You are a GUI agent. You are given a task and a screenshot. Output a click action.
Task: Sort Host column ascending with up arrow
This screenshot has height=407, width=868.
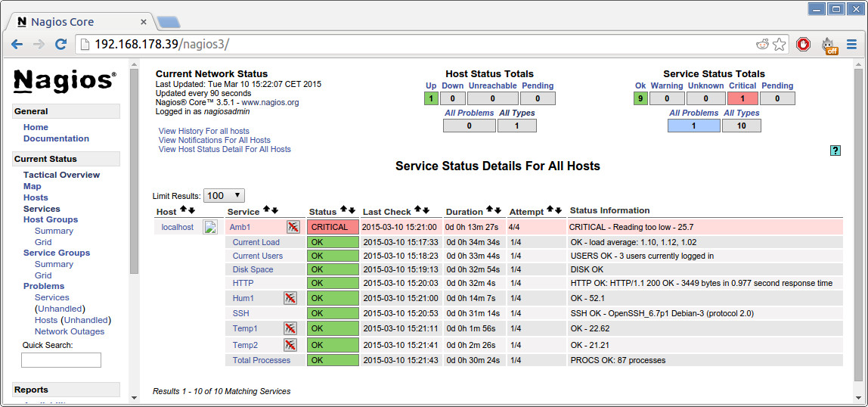pos(183,210)
